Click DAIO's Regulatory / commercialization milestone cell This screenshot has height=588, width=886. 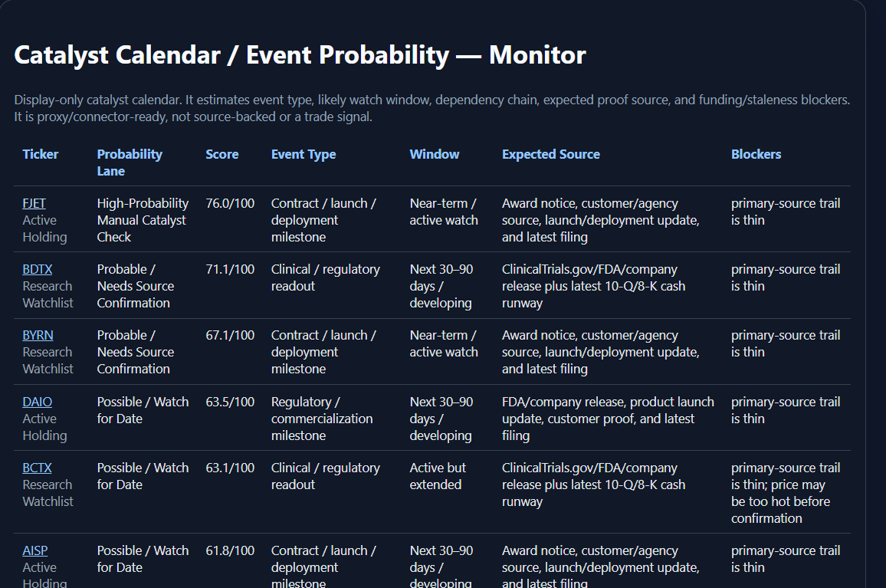pos(322,419)
